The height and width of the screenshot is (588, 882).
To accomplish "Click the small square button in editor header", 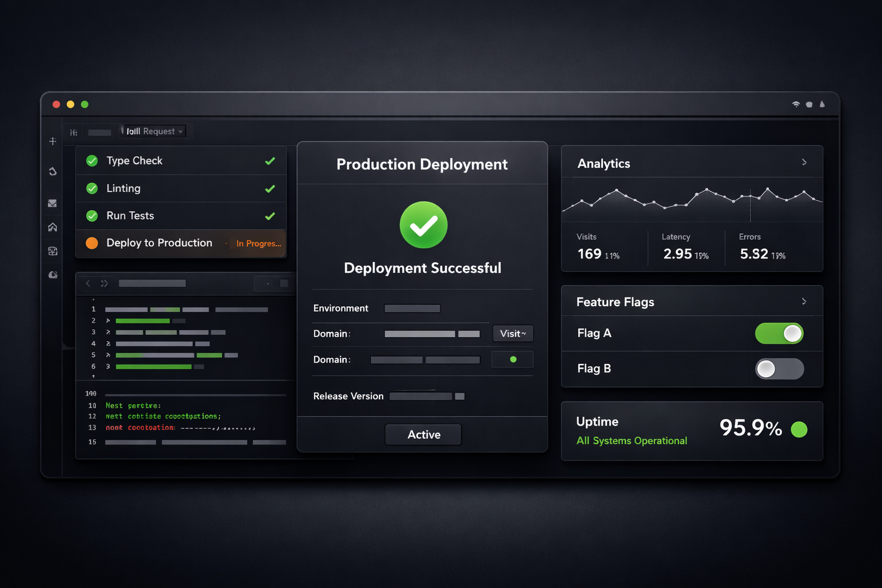I will pos(284,283).
